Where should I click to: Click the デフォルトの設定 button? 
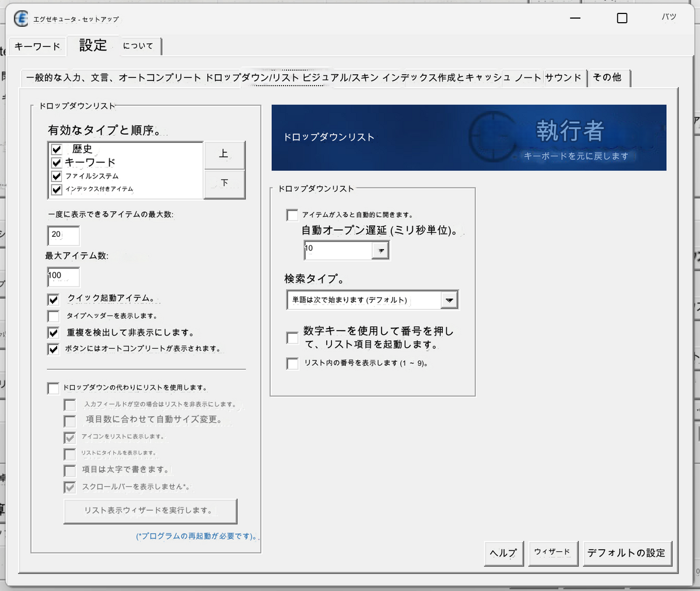(627, 553)
